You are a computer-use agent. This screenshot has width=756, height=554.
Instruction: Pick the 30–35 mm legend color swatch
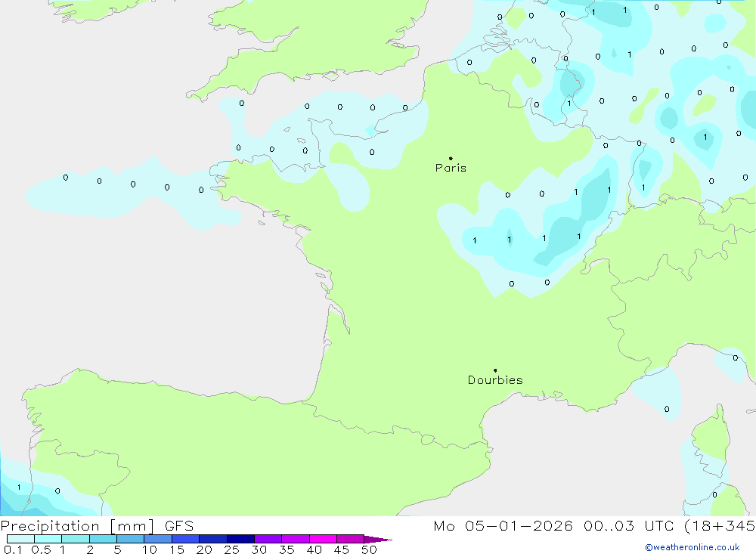268,539
